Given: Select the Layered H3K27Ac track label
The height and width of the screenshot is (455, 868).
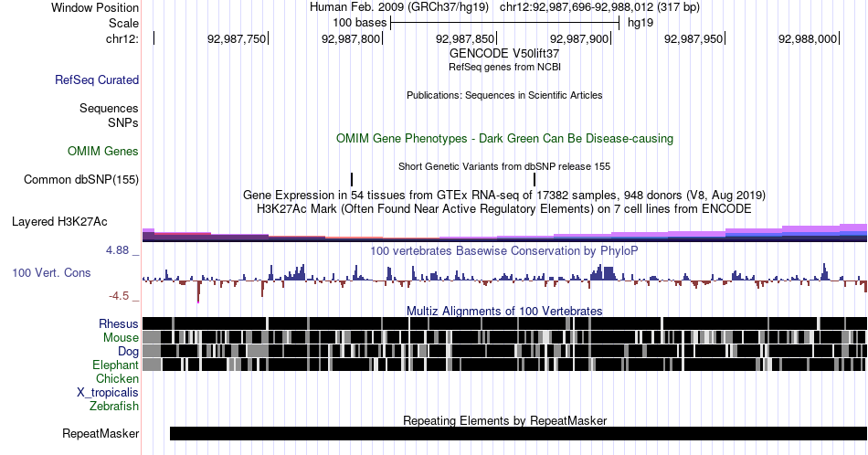Looking at the screenshot, I should click(59, 221).
